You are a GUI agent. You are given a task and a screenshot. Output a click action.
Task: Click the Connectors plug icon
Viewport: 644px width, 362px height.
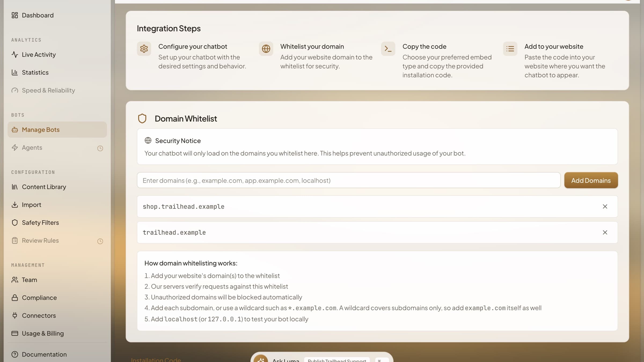click(x=15, y=316)
